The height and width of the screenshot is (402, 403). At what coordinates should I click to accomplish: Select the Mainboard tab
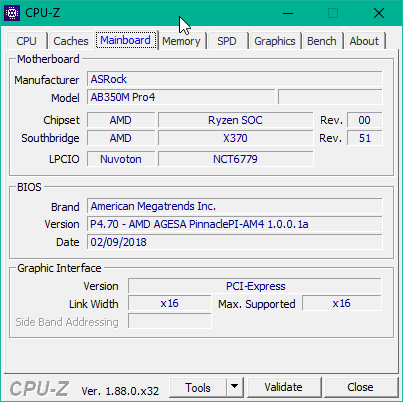[x=126, y=40]
